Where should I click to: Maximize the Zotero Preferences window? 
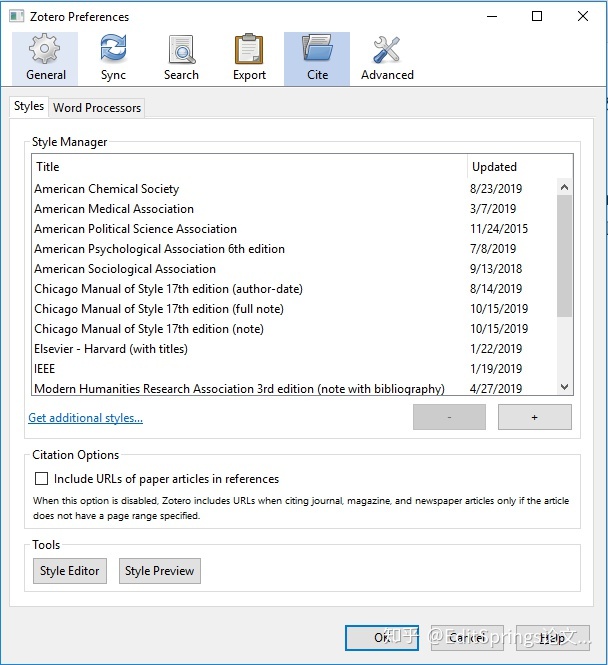click(537, 17)
